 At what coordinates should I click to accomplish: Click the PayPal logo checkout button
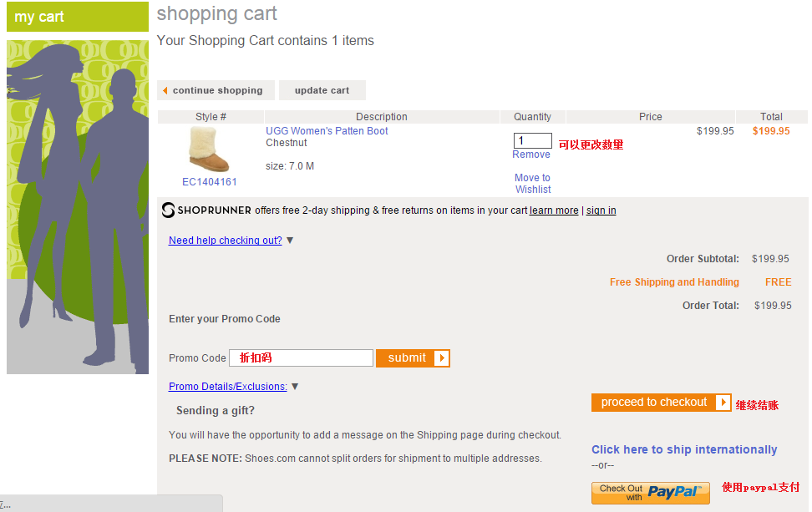click(651, 493)
